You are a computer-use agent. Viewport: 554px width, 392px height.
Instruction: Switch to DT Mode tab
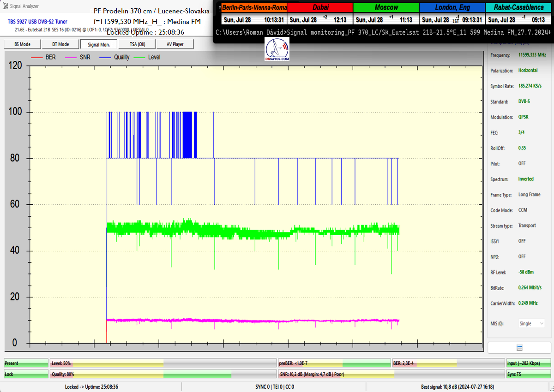click(x=60, y=44)
